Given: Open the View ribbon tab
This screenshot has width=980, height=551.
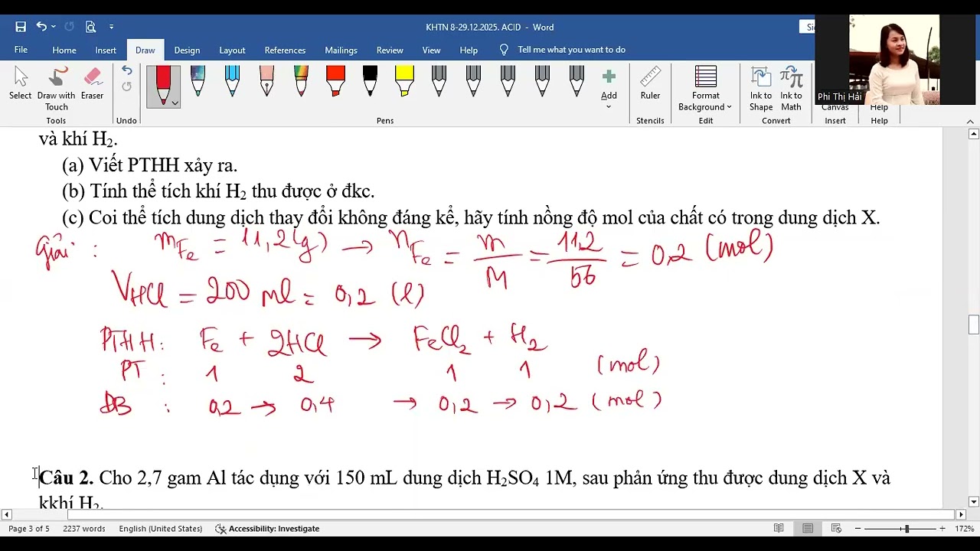Looking at the screenshot, I should point(432,50).
